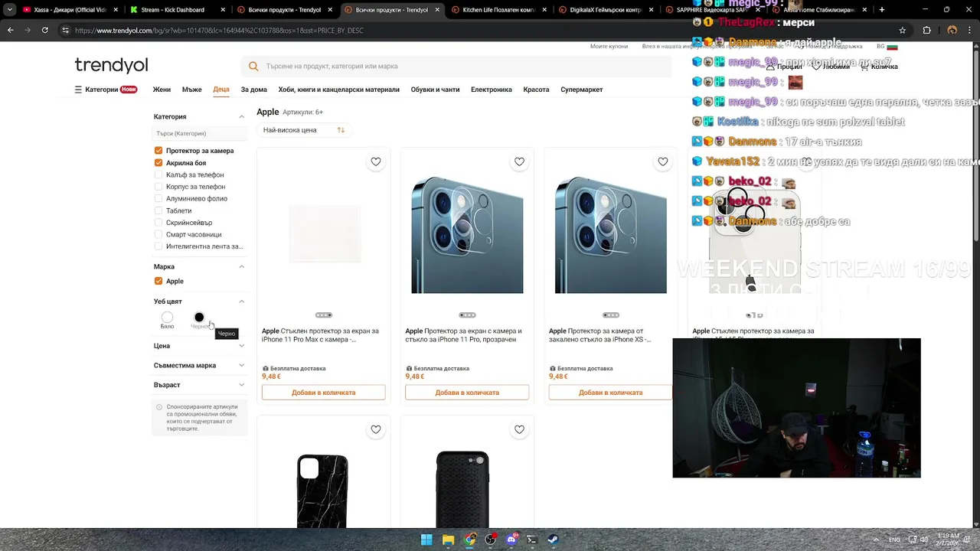Viewport: 980px width, 551px height.
Task: Open Мъже category menu
Action: pyautogui.click(x=192, y=90)
